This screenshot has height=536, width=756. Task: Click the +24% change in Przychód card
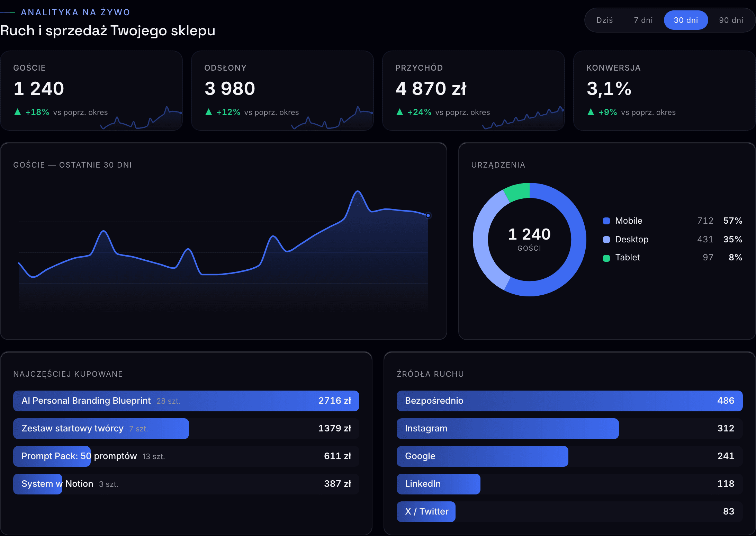[420, 112]
